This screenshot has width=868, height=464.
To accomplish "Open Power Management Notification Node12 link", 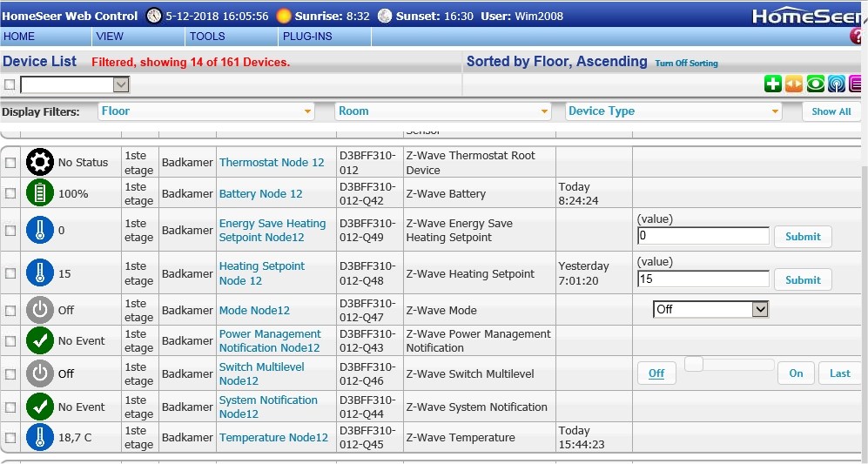I will (x=270, y=341).
